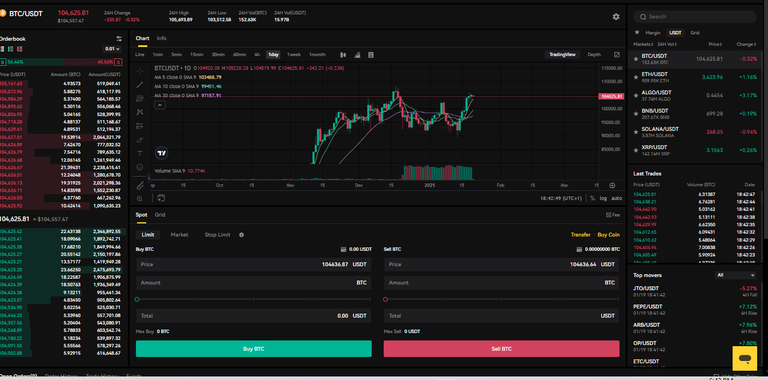Viewport: 768px width, 380px height.
Task: Switch chart to Depth view
Action: click(594, 54)
